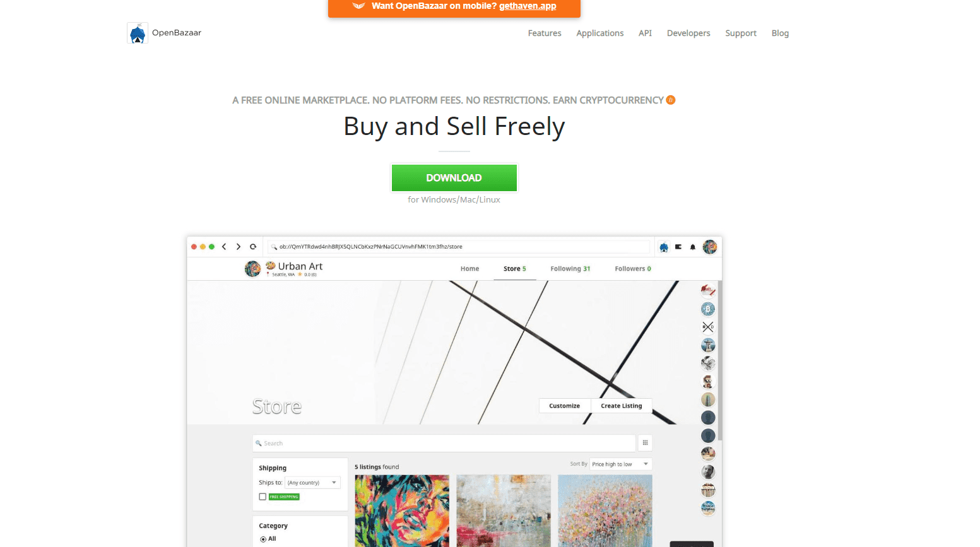Image resolution: width=980 pixels, height=547 pixels.
Task: Click the bitcoin symbol after CRYPTOCURRENCY
Action: [671, 100]
